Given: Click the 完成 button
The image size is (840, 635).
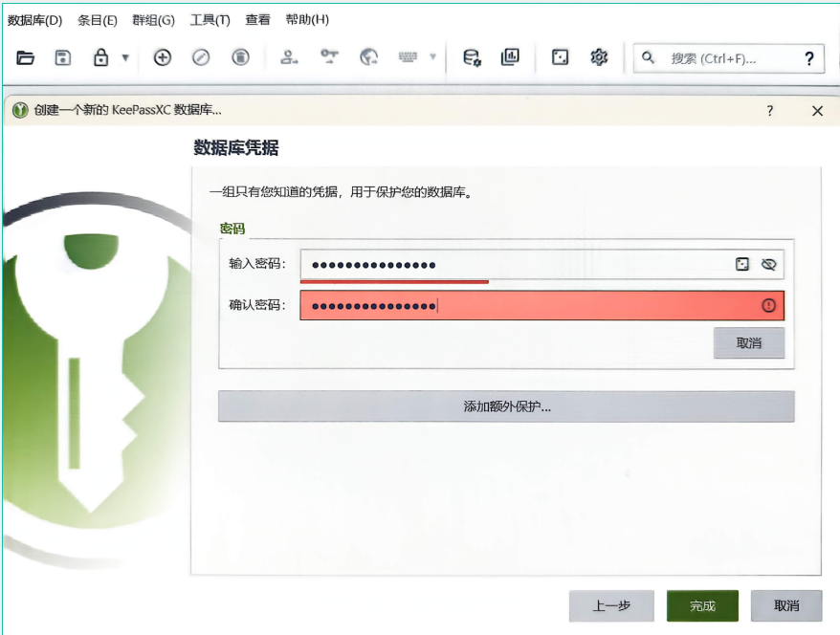Looking at the screenshot, I should (x=702, y=606).
